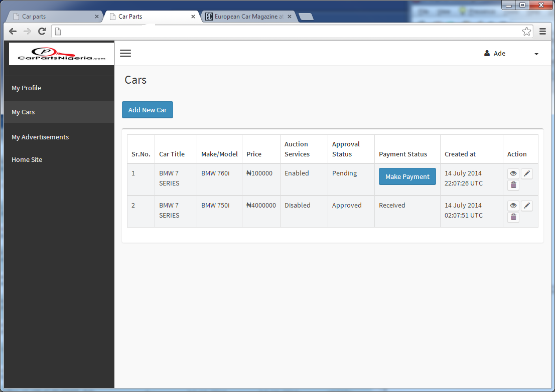Delete the BMW 760i car using trash icon
Screen dimensions: 555x392
click(x=513, y=185)
